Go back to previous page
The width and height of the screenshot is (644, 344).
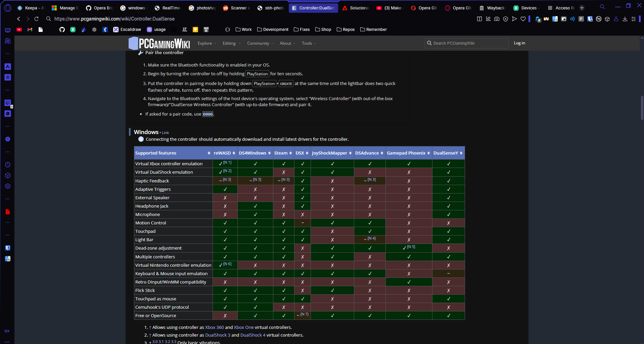tap(19, 19)
